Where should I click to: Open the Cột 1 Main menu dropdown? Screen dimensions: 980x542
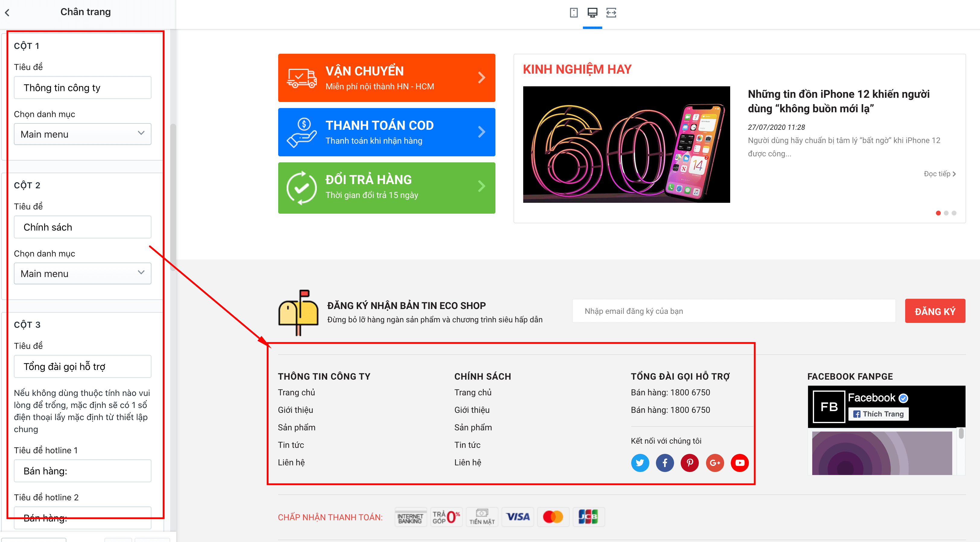(83, 134)
